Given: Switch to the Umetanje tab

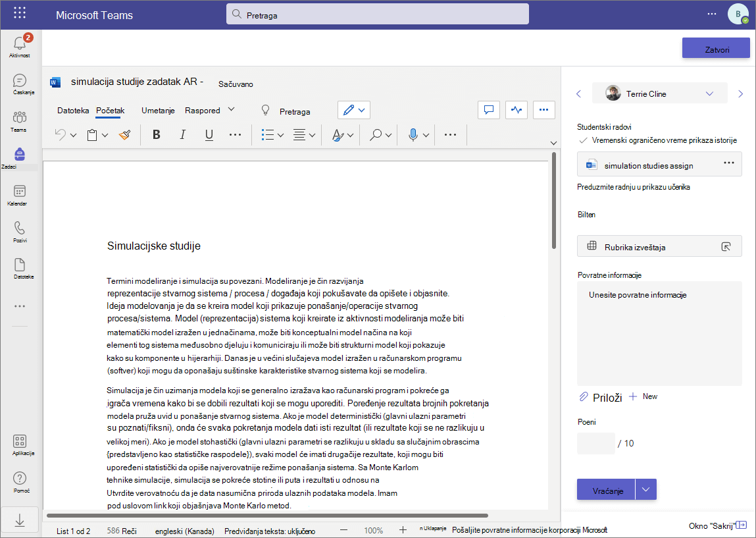Looking at the screenshot, I should point(158,111).
